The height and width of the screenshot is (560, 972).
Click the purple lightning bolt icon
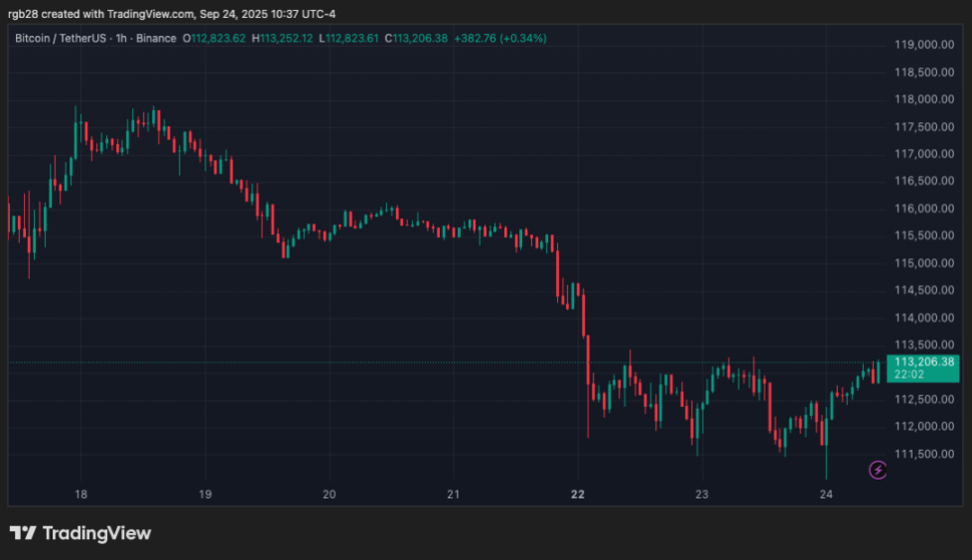878,470
